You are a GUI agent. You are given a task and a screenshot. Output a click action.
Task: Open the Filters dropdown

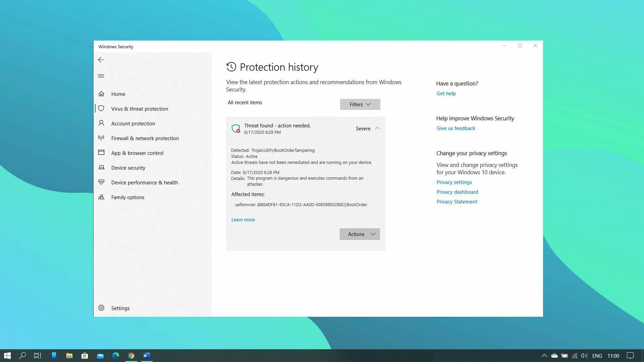pos(360,104)
